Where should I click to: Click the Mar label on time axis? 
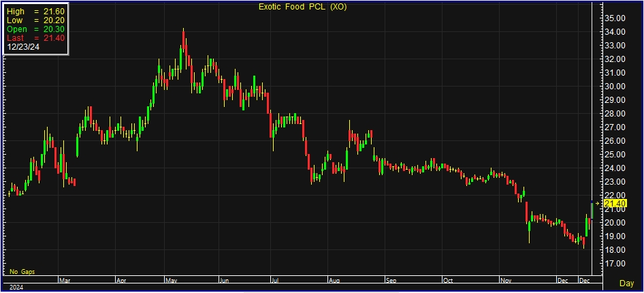pos(65,280)
